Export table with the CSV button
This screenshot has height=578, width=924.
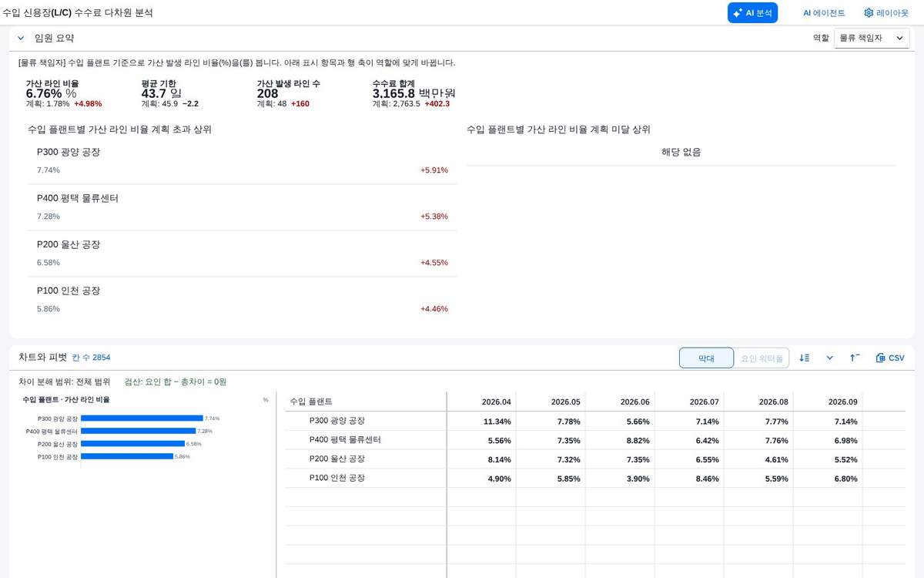[x=890, y=358]
